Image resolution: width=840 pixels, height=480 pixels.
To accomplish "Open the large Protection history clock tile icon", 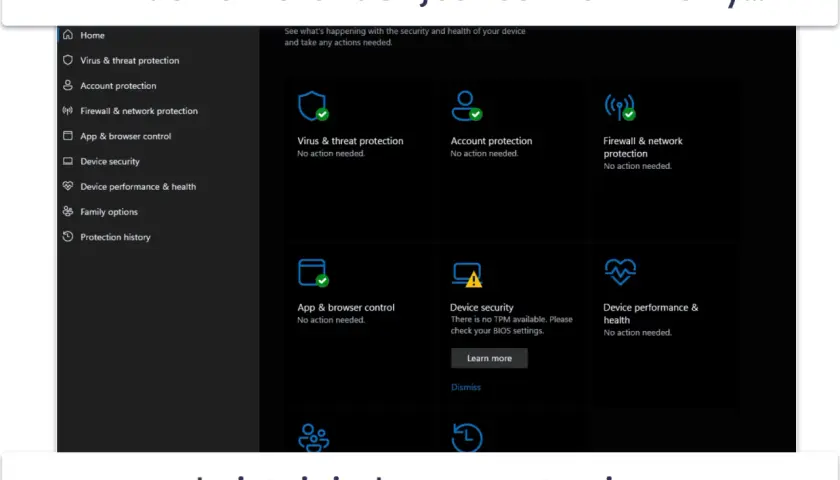I will pyautogui.click(x=467, y=438).
